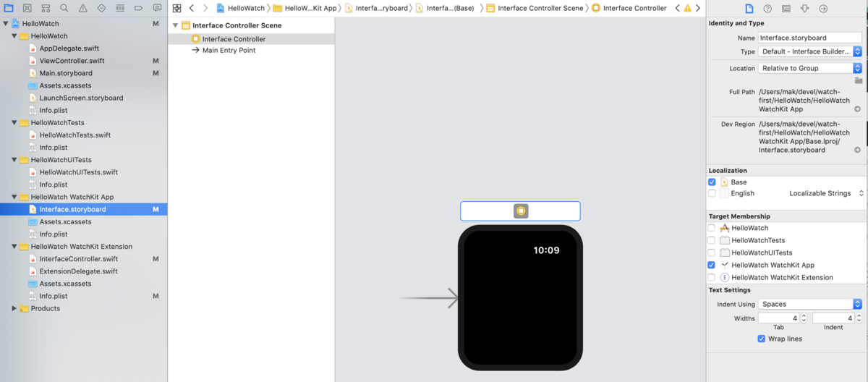Show the Project navigator folder icon

point(9,8)
